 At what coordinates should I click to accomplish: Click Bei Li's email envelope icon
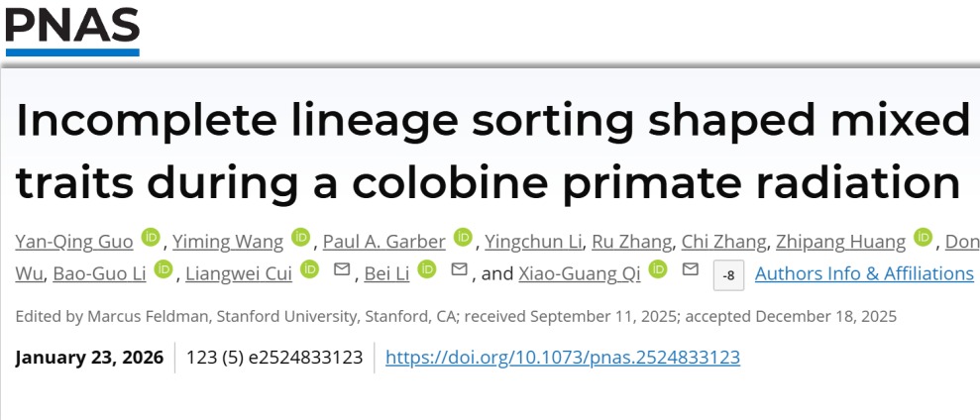pyautogui.click(x=459, y=269)
